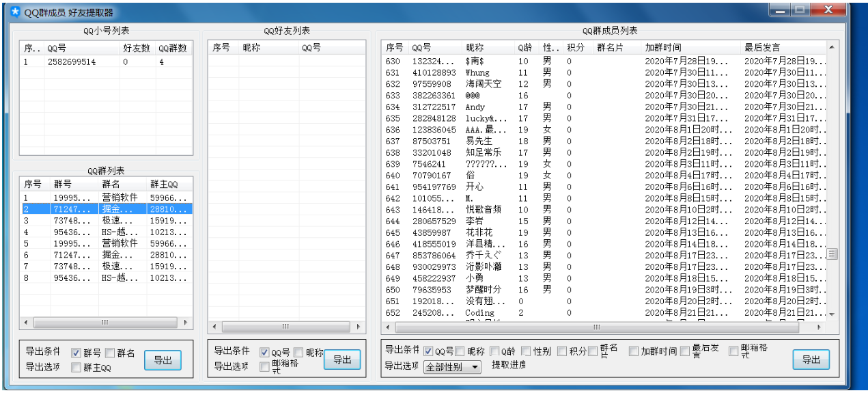Viewport: 868px width, 393px height.
Task: Check 昵称 option under QQ好友列表
Action: [298, 352]
